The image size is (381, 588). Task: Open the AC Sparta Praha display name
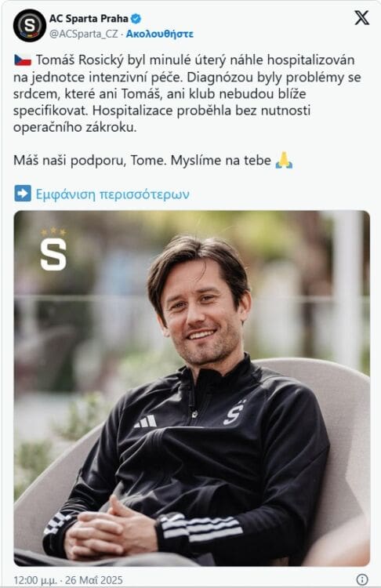(x=89, y=18)
